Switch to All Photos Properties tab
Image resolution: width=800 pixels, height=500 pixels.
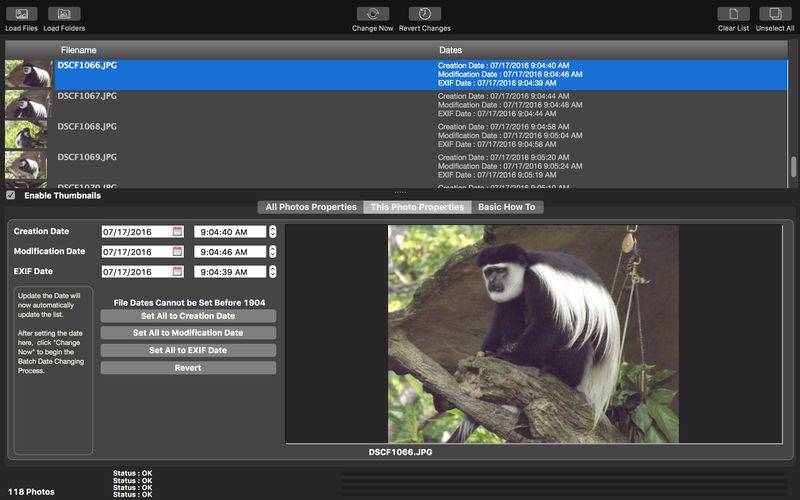point(311,207)
